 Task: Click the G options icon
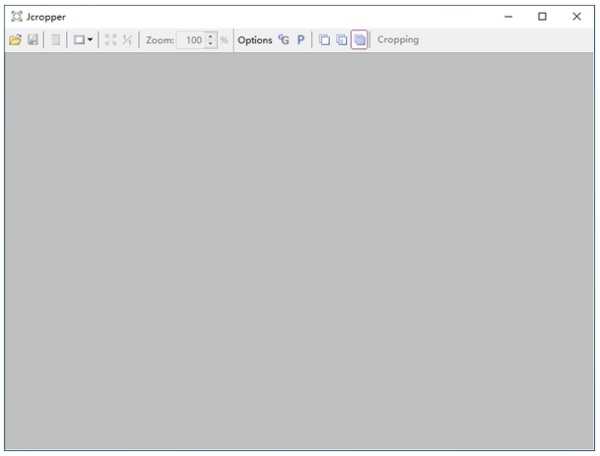283,40
